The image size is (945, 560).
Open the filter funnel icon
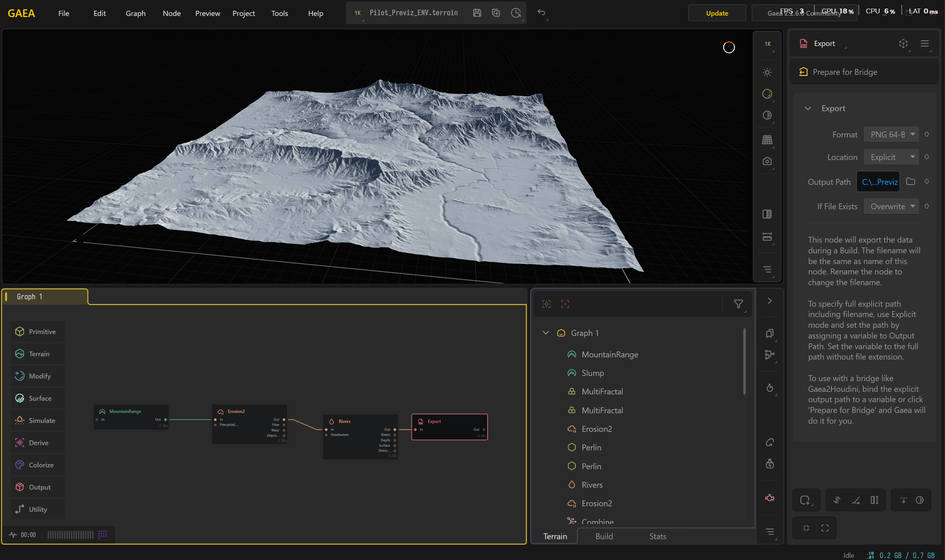point(738,304)
